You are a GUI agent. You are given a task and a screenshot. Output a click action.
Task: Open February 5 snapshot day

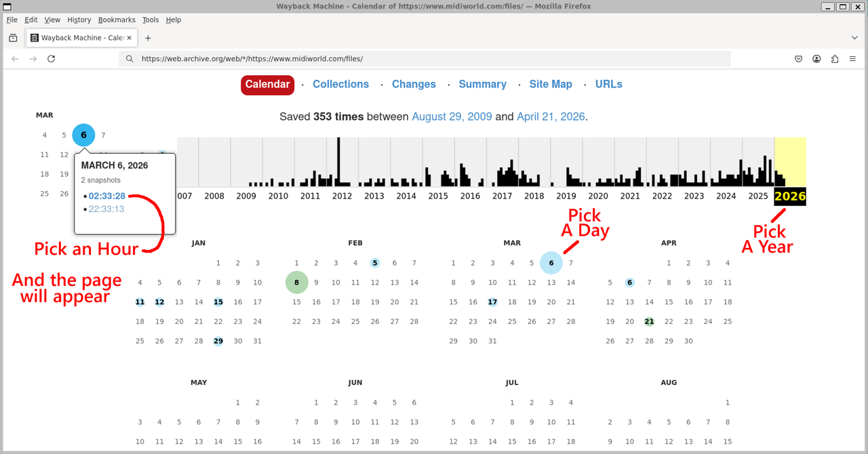pos(374,263)
